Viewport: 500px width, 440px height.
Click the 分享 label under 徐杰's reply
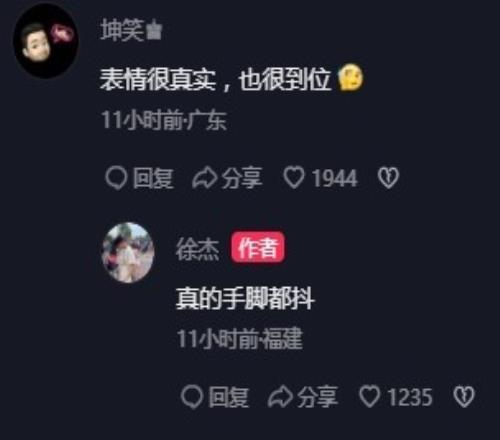click(x=318, y=397)
